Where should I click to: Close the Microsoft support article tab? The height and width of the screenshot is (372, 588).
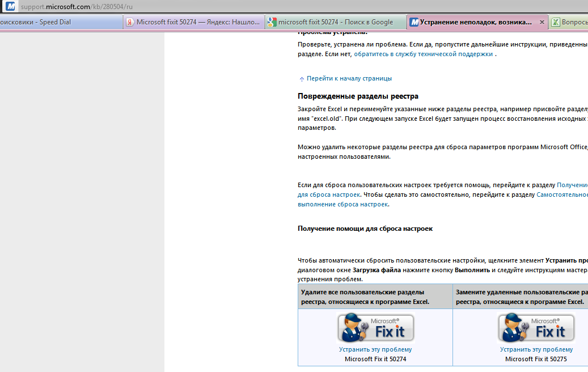click(x=542, y=22)
